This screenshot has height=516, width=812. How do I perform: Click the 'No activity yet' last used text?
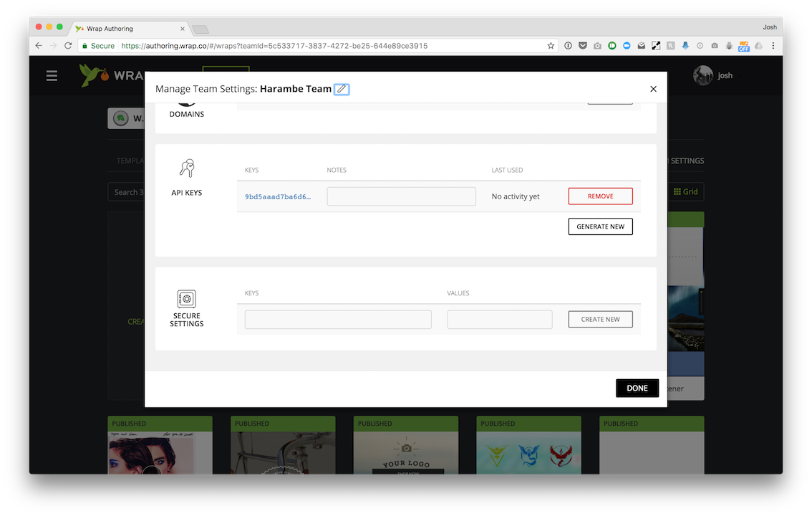(516, 196)
